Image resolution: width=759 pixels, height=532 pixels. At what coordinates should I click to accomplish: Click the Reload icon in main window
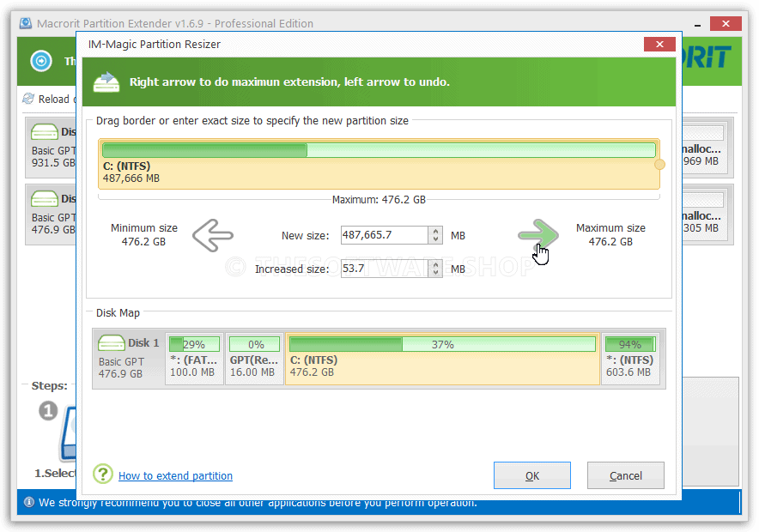coord(28,99)
